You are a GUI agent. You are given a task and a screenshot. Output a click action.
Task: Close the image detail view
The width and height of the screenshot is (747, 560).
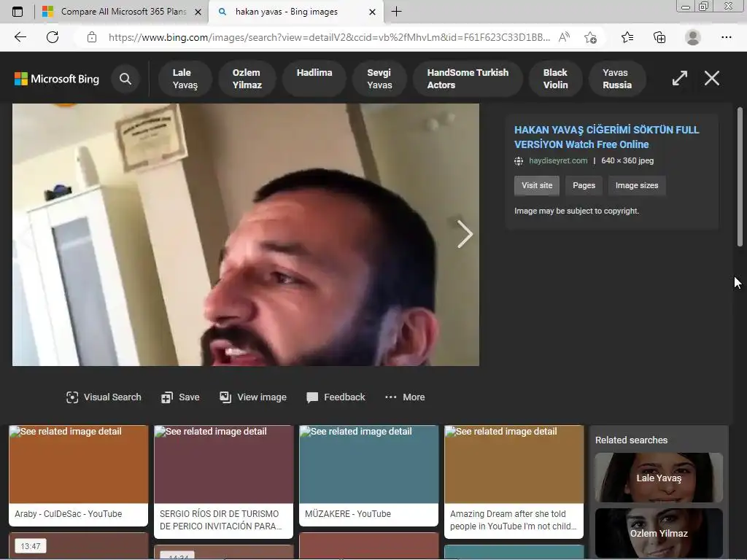click(712, 78)
